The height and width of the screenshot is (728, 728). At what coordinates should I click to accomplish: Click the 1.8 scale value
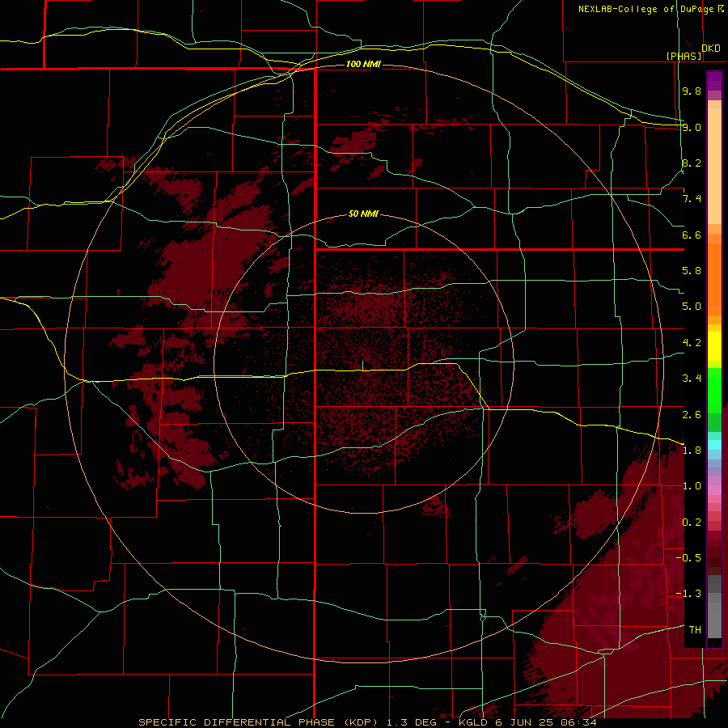tap(692, 451)
